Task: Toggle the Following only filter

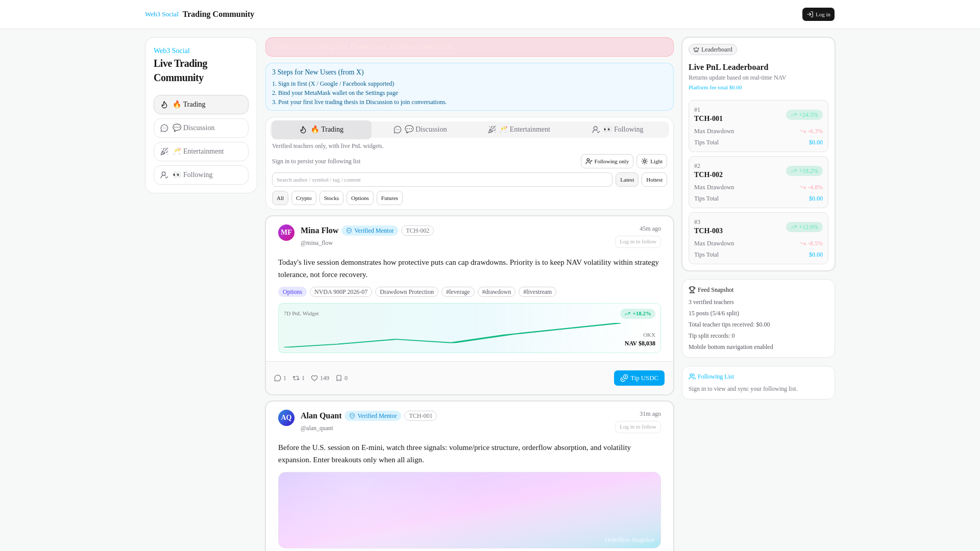Action: (x=607, y=161)
